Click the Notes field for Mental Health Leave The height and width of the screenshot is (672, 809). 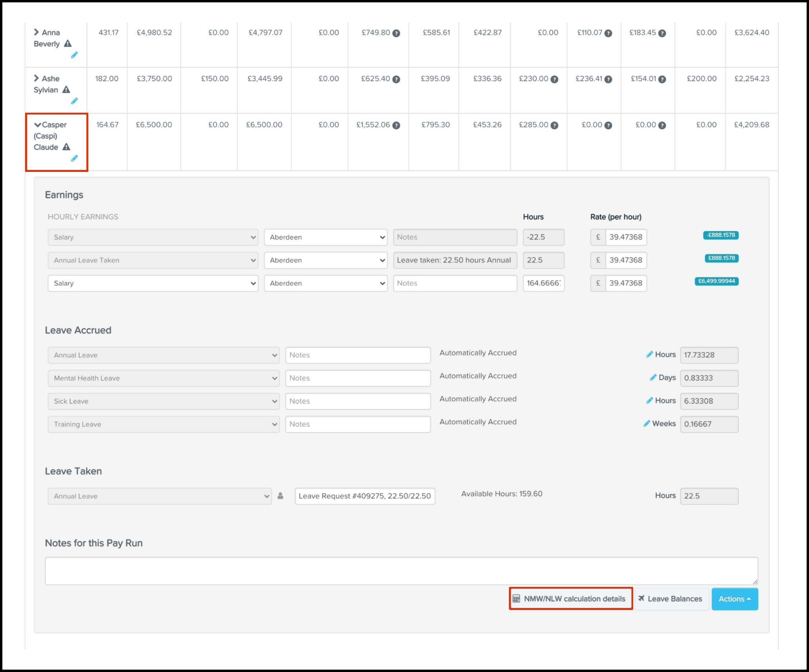point(357,378)
